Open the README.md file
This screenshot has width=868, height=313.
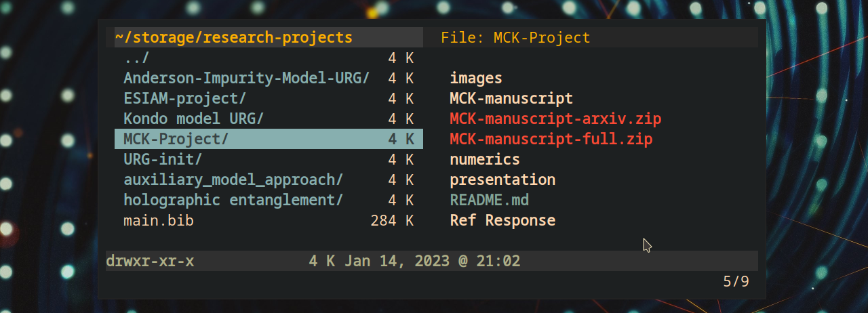(x=490, y=201)
